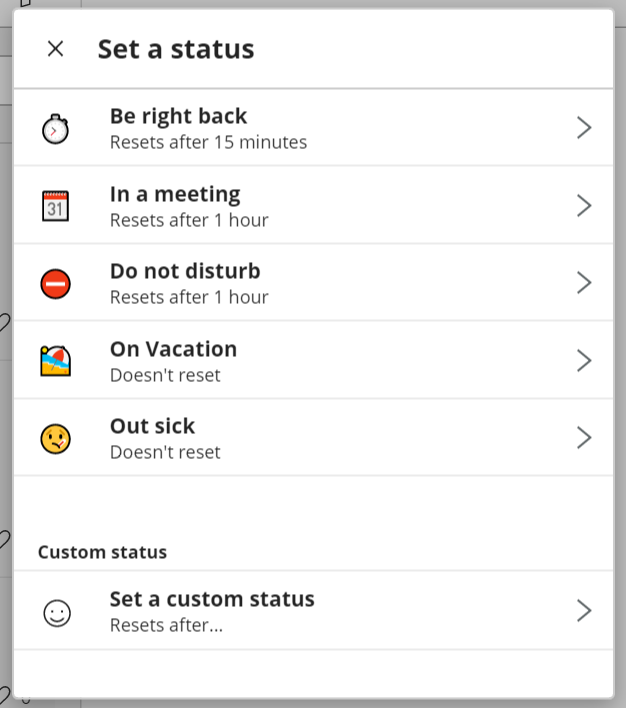
Task: Select the Do not disturb label
Action: coord(185,271)
